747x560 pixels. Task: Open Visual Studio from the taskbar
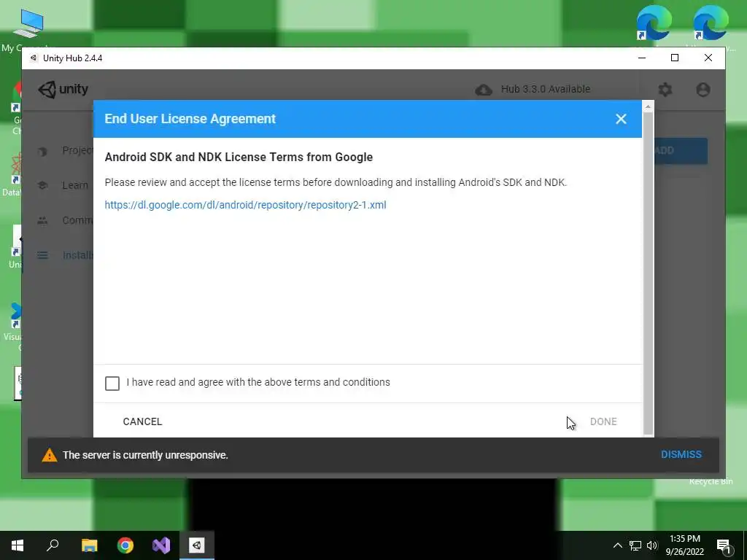161,545
